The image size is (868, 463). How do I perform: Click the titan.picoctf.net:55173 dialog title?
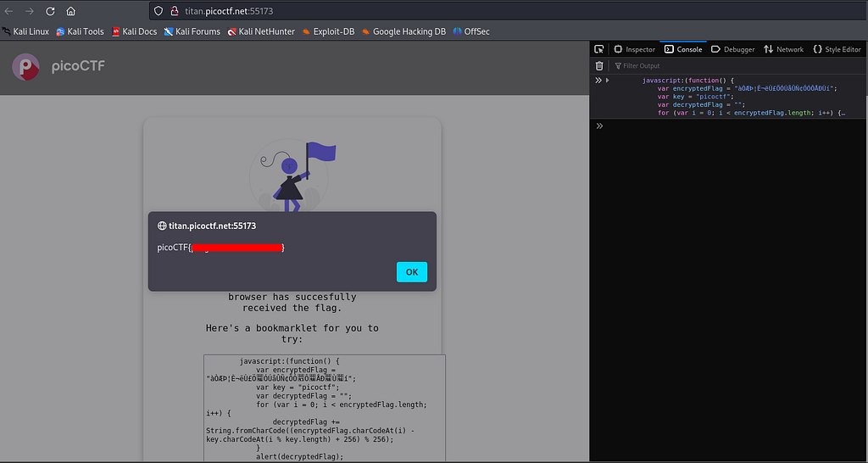click(212, 226)
